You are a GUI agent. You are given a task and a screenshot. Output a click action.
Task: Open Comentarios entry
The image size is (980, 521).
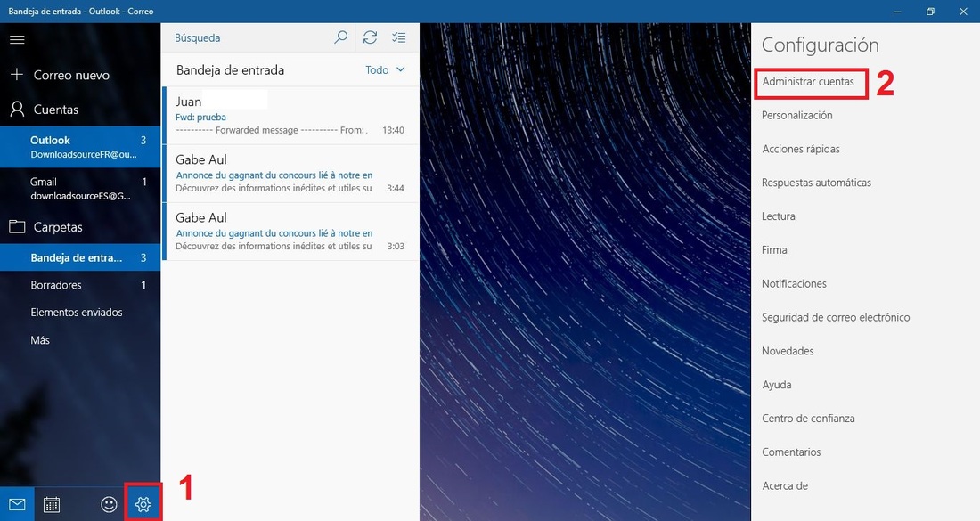790,452
